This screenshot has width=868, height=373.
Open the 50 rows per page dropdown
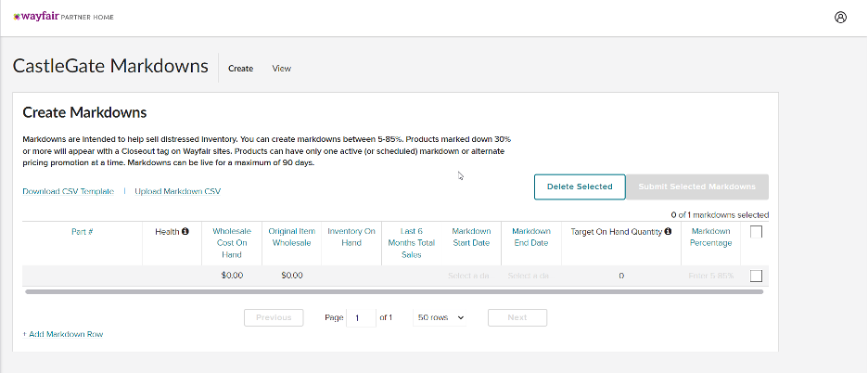click(x=440, y=317)
